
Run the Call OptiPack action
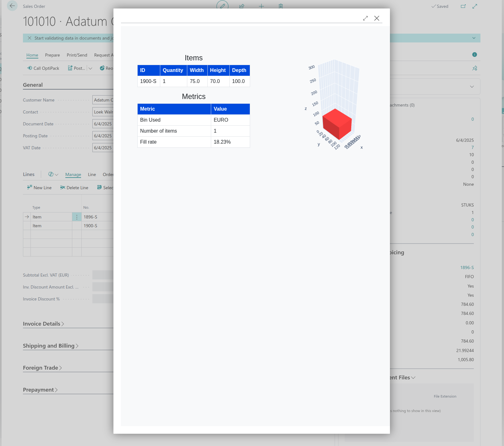43,68
